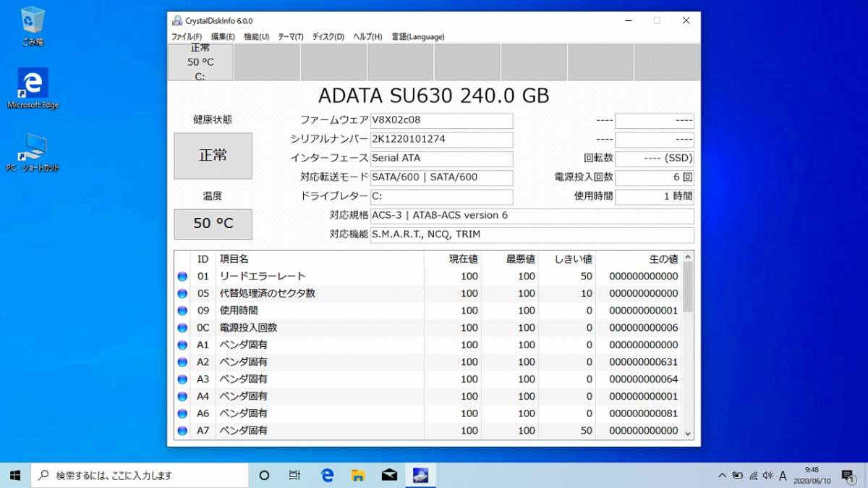Open the network icon in the tray

click(753, 476)
